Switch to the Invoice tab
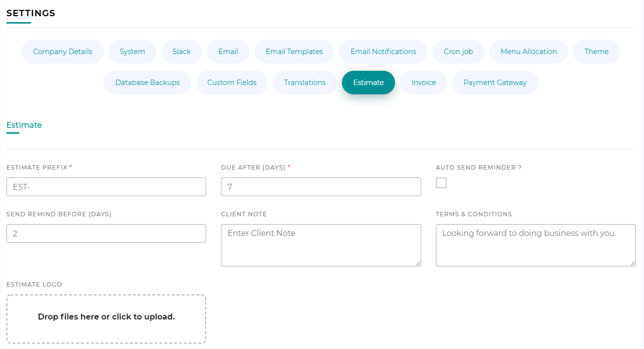 (x=424, y=83)
